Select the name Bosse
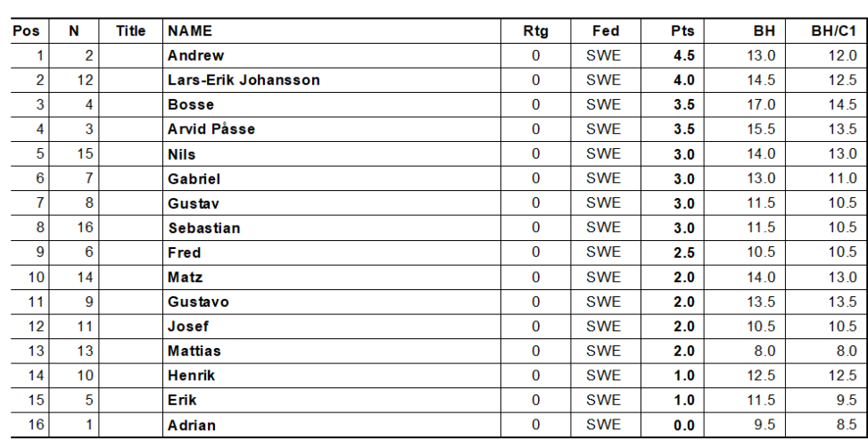 [x=190, y=104]
